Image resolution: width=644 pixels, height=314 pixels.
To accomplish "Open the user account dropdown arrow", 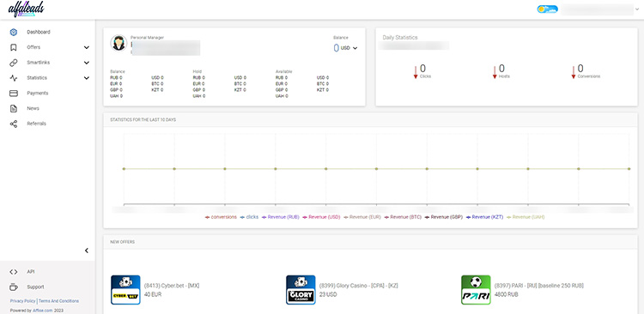I will click(x=637, y=9).
